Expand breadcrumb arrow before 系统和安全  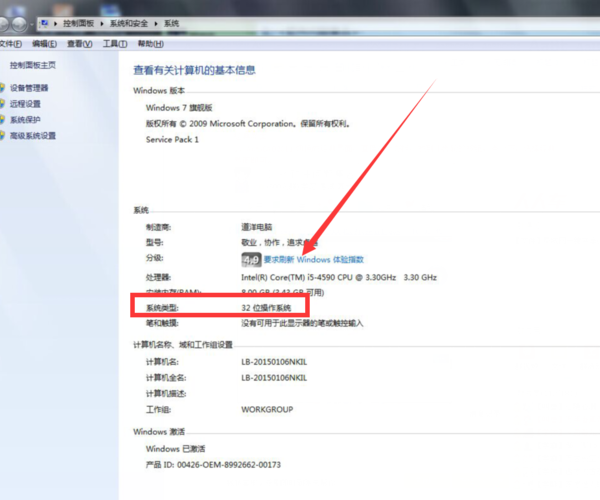pos(102,24)
